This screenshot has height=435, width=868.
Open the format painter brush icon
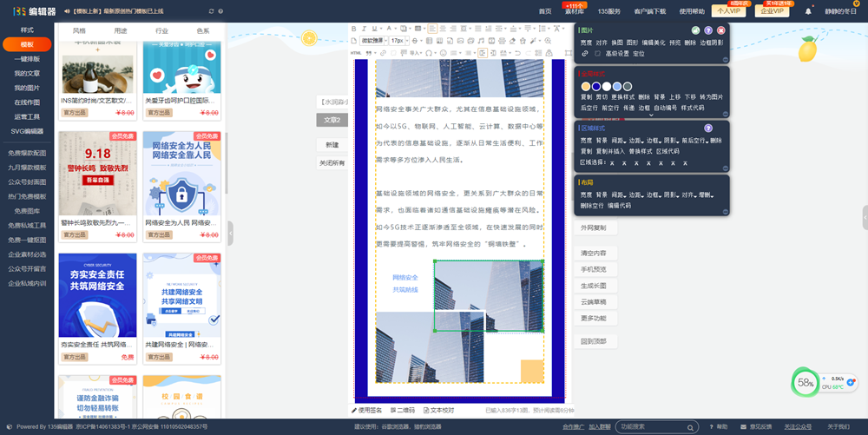click(534, 41)
